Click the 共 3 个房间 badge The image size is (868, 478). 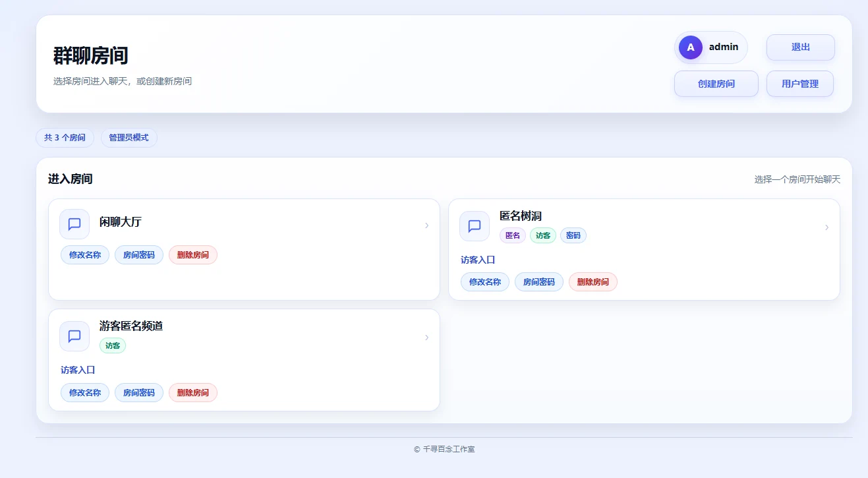pos(65,138)
